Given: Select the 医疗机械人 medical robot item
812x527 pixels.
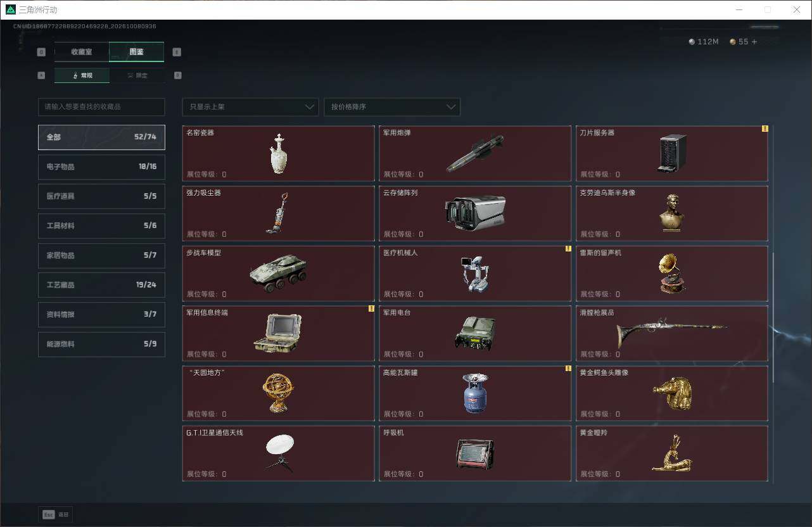Looking at the screenshot, I should point(475,274).
